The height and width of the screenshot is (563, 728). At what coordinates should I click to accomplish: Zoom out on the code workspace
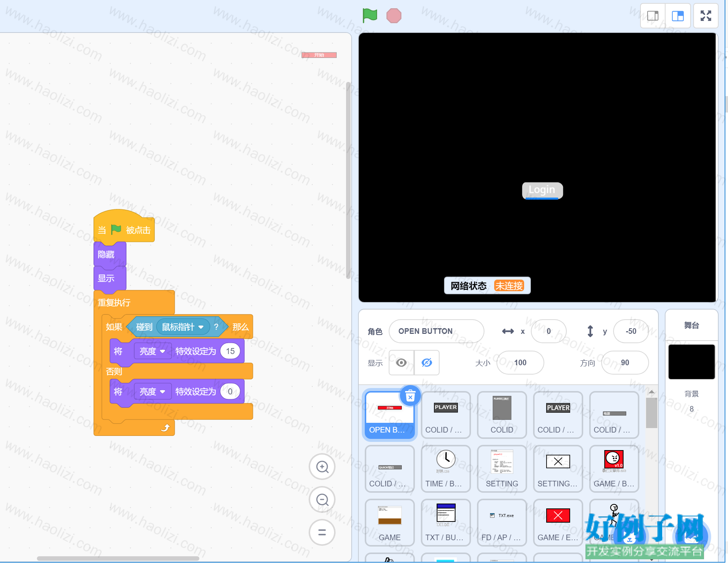click(x=322, y=499)
